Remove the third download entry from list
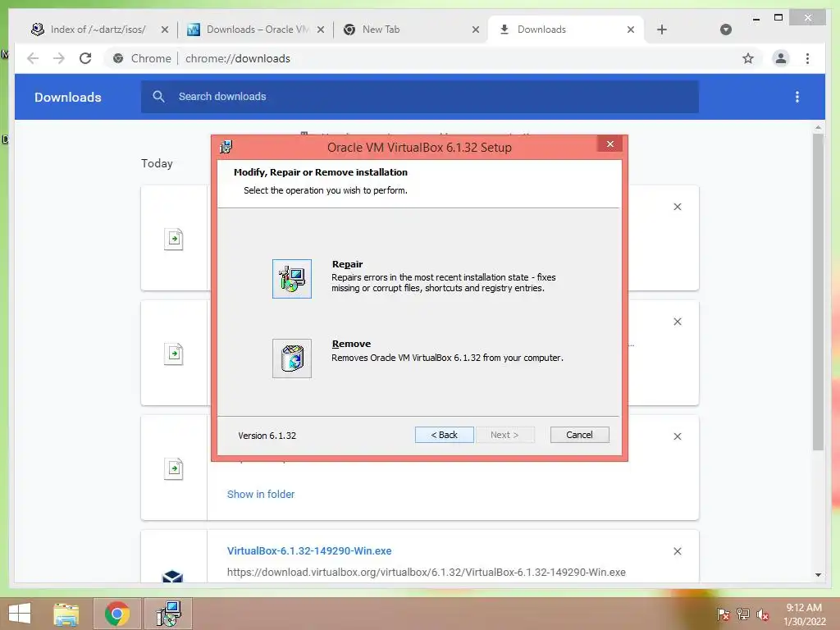This screenshot has width=840, height=630. coord(677,436)
